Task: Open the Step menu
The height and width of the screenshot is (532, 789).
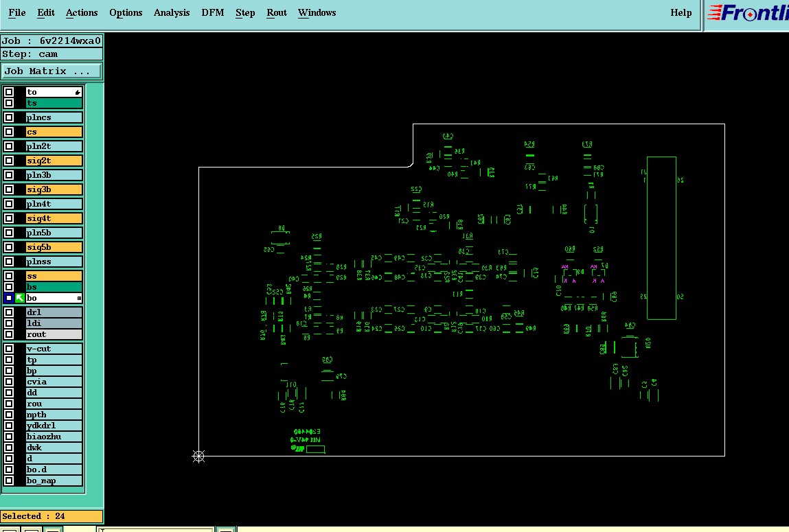Action: (245, 12)
